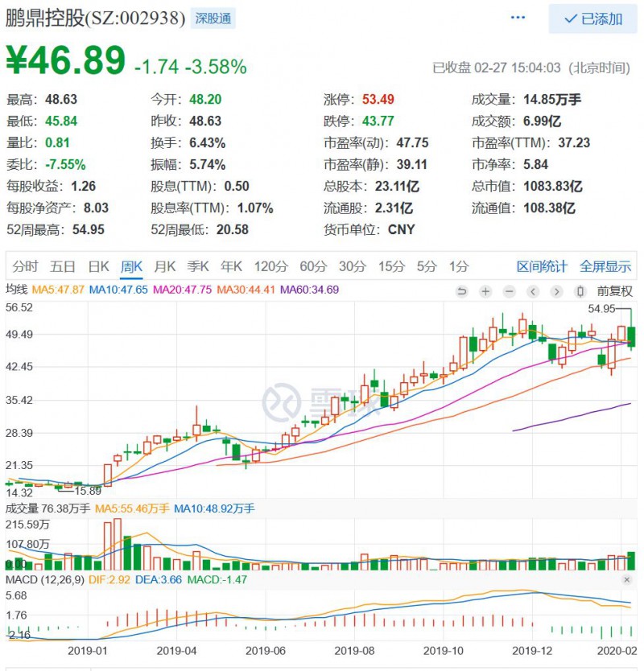Zoom out of the chart using minus icon
This screenshot has height=671, width=644.
(x=508, y=291)
